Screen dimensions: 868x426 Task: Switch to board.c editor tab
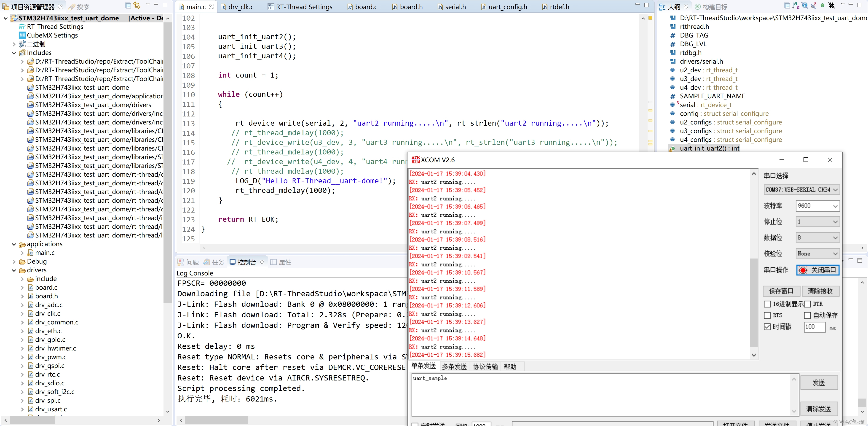pos(366,7)
